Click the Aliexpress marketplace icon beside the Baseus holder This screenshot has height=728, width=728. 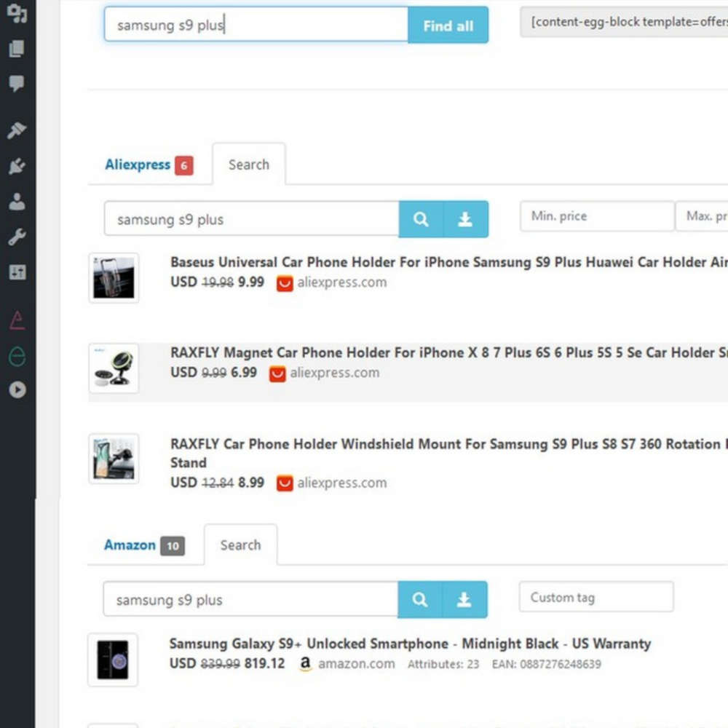284,284
